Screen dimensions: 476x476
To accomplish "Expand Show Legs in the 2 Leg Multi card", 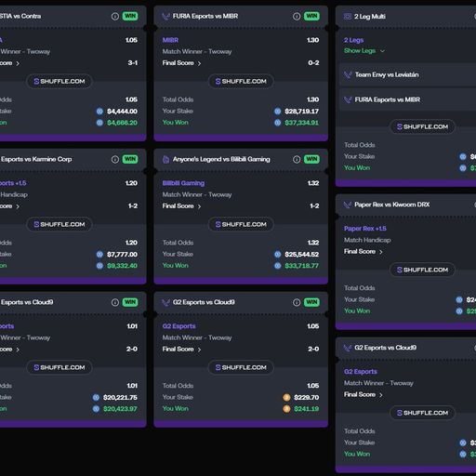I will pyautogui.click(x=364, y=51).
